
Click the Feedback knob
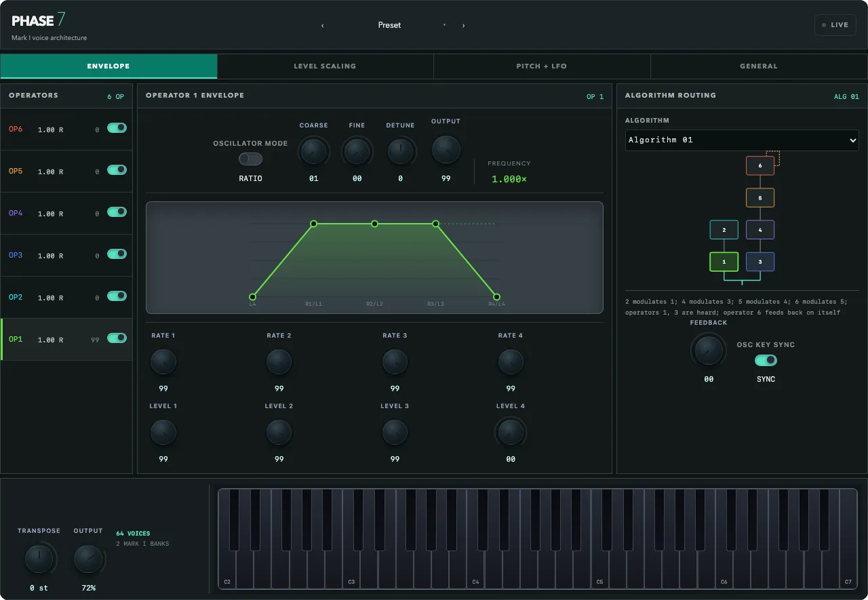tap(709, 350)
